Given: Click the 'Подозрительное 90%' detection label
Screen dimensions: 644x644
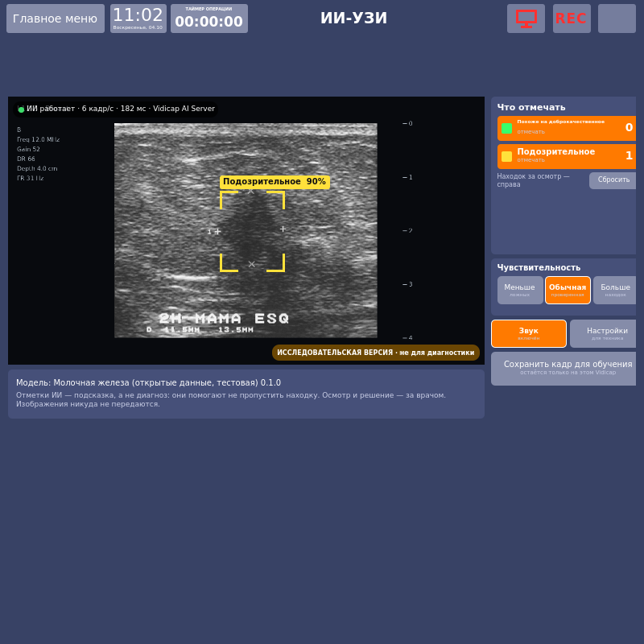Looking at the screenshot, I should tap(275, 182).
